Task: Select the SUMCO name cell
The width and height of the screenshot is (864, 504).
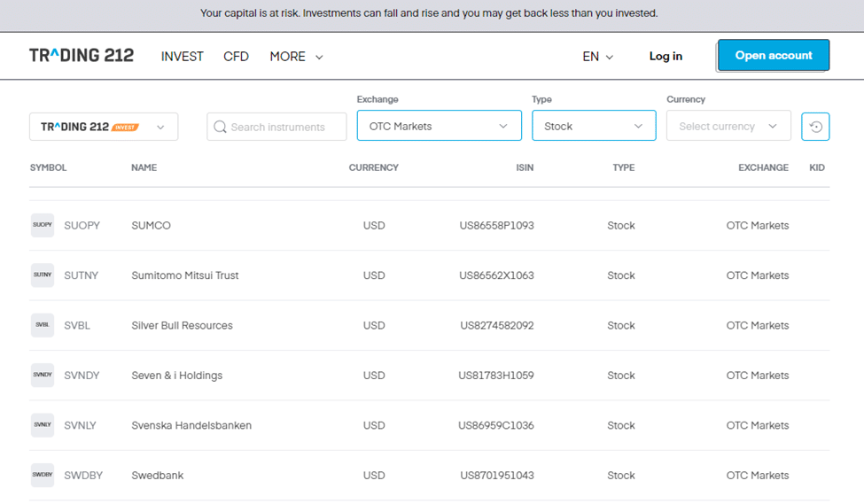Action: pyautogui.click(x=151, y=225)
